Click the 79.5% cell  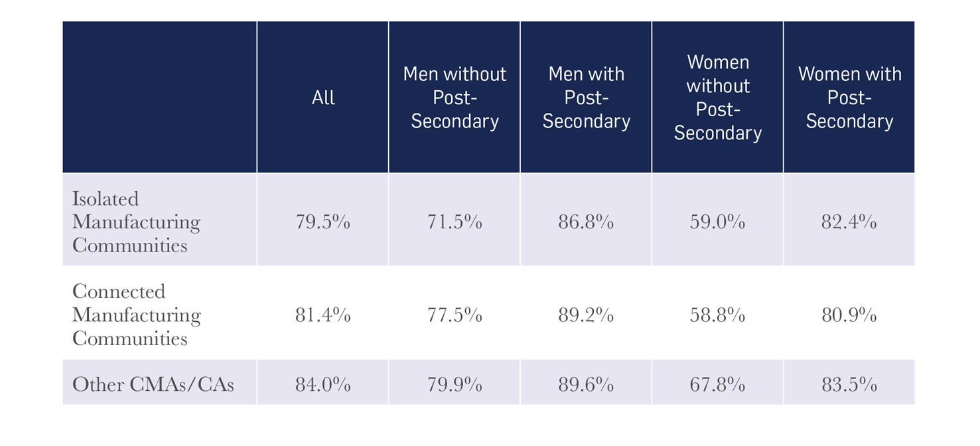tap(323, 222)
